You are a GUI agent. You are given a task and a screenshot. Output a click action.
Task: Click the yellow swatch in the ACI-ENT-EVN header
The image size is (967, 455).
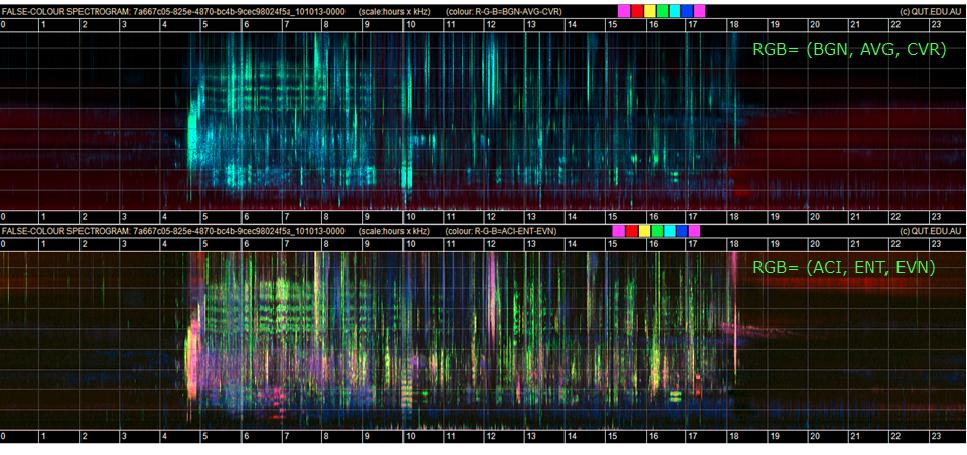pyautogui.click(x=644, y=231)
